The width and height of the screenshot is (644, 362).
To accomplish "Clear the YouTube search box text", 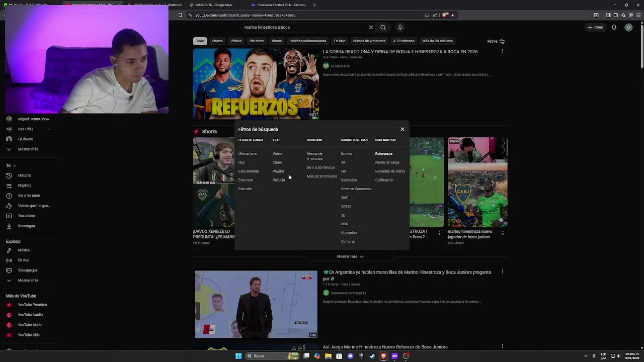I will (x=371, y=27).
